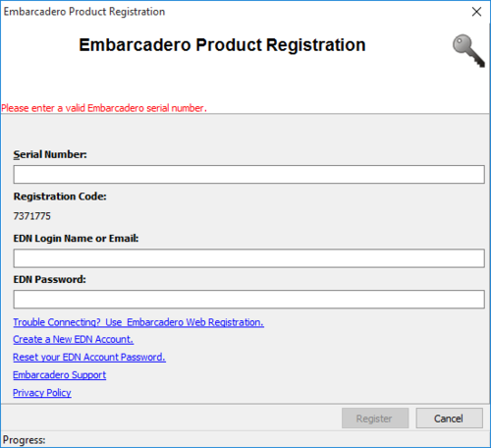Open Reset your EDN Account Password link

pyautogui.click(x=89, y=357)
